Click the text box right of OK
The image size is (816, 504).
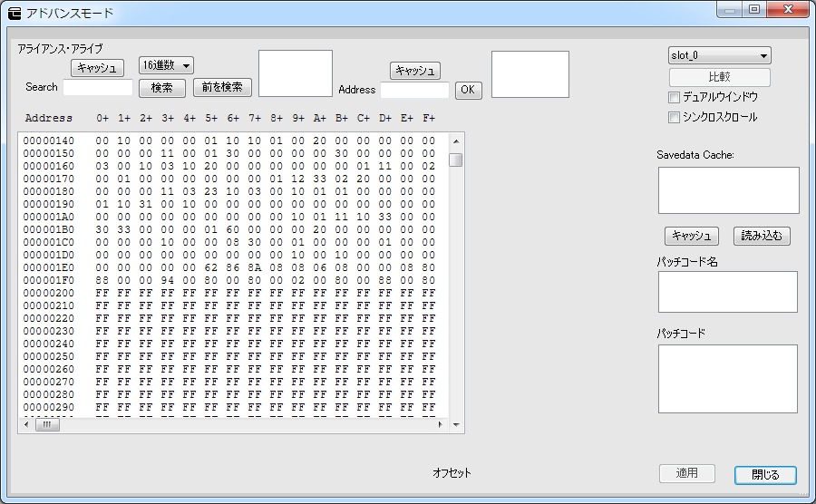point(530,74)
